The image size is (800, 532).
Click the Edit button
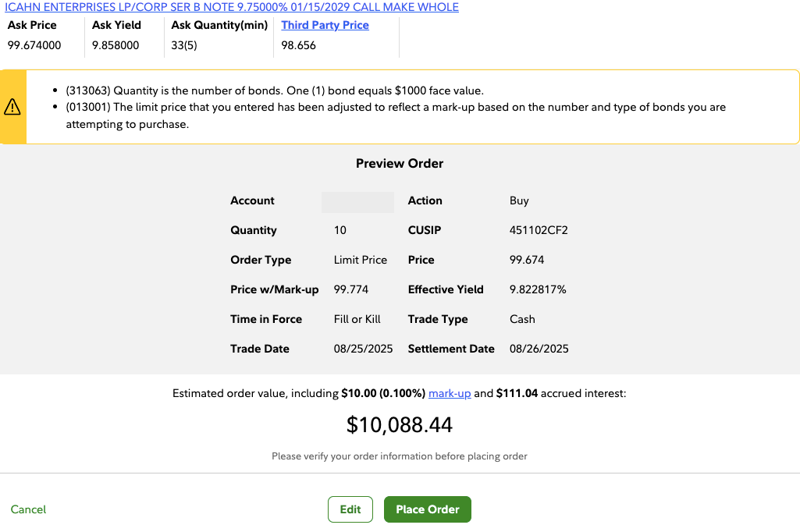tap(350, 509)
